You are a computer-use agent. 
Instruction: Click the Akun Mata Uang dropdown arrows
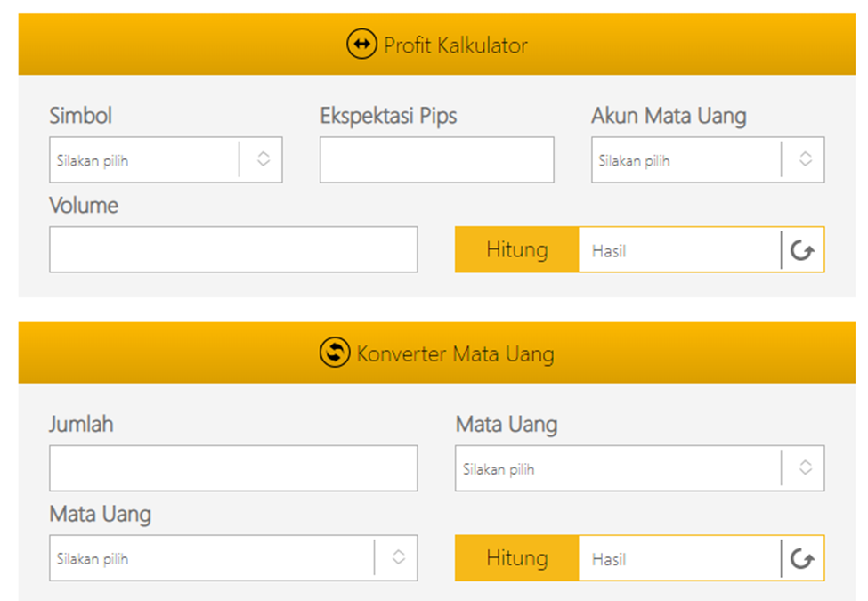(x=806, y=159)
